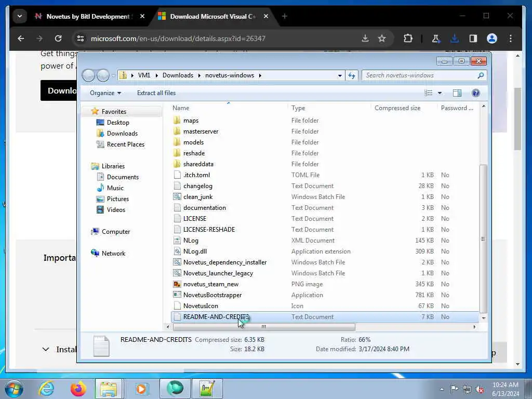
Task: Select Network in navigation pane
Action: point(113,254)
